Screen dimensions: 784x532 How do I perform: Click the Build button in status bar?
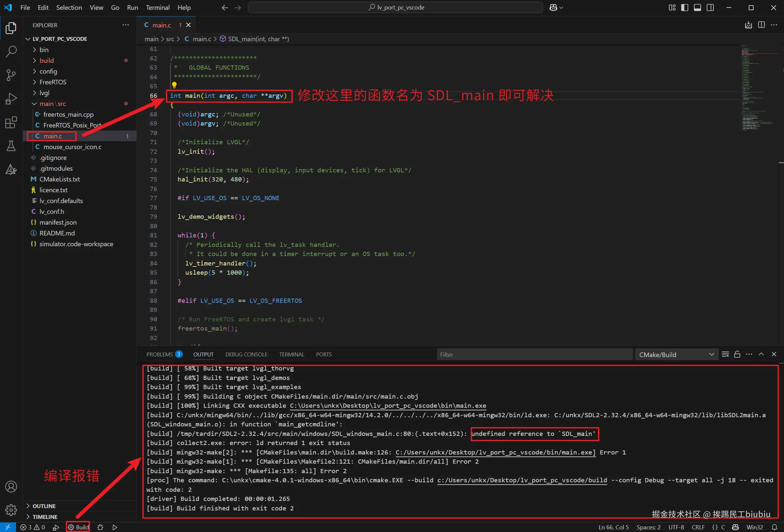point(78,527)
